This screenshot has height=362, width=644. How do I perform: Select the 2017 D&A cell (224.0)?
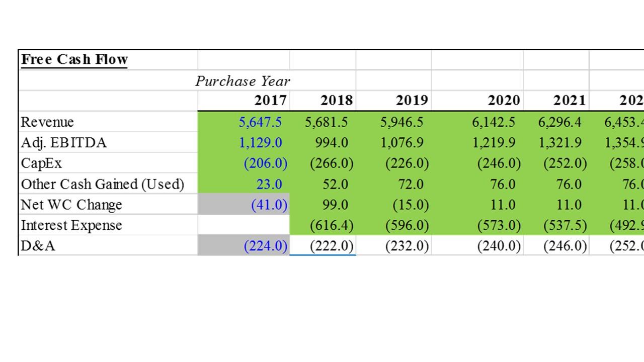pos(244,245)
